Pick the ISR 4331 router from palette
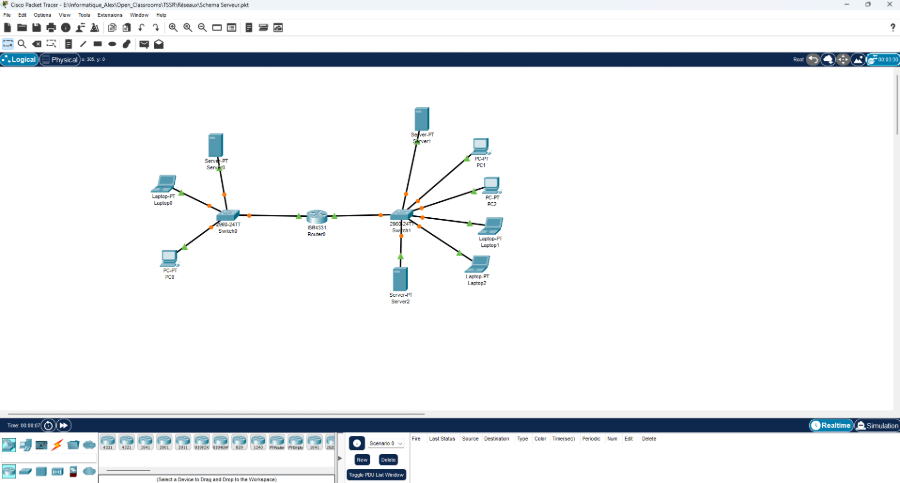The height and width of the screenshot is (483, 900). pyautogui.click(x=107, y=442)
